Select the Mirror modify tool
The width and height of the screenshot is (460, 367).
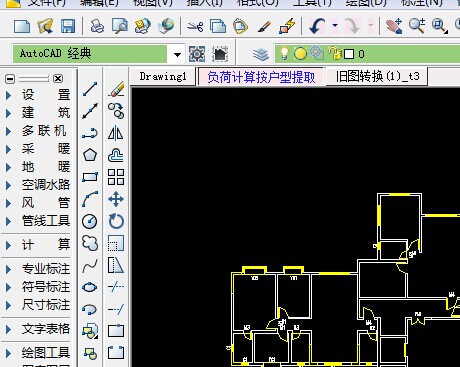[x=116, y=133]
